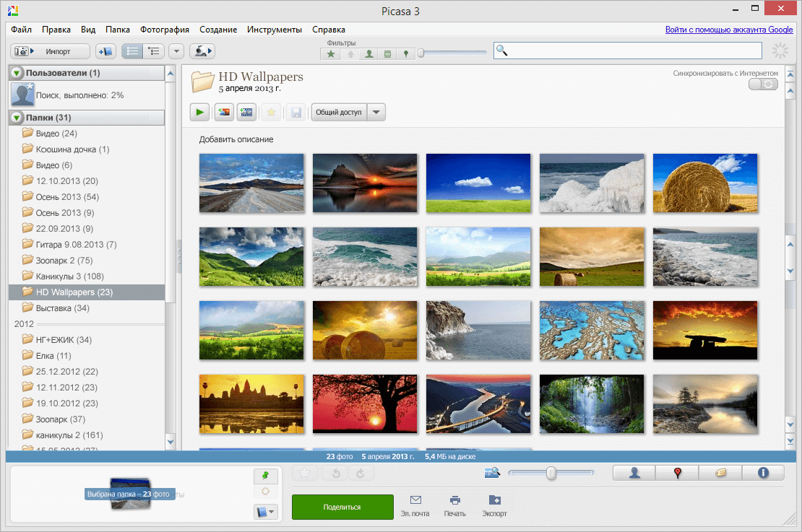Show photo Properties info panel
Image resolution: width=802 pixels, height=532 pixels.
point(763,474)
